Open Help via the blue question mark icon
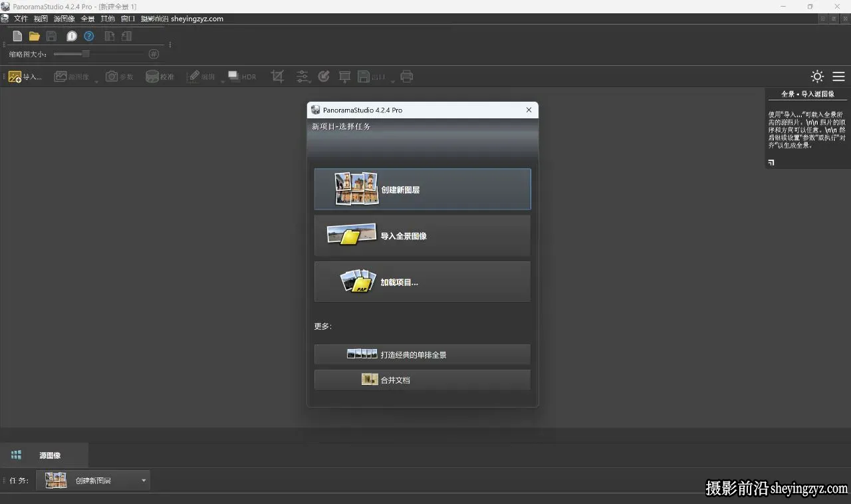The image size is (851, 504). 89,37
